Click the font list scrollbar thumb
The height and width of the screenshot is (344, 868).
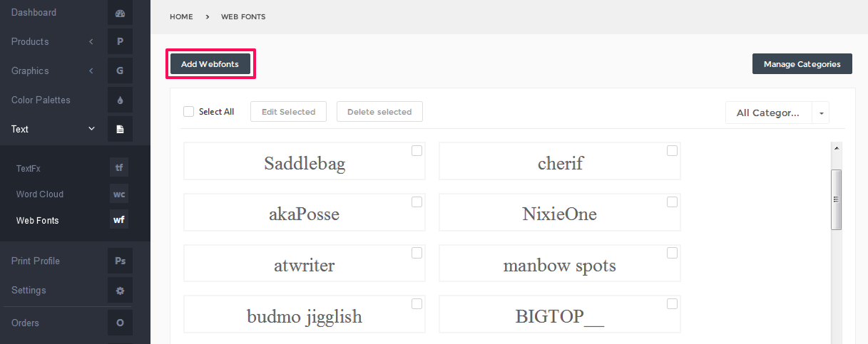[837, 199]
